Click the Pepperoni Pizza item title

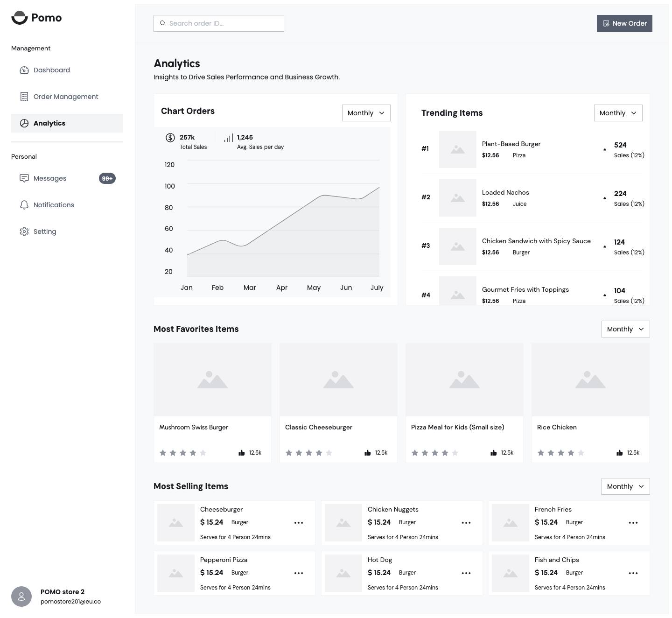tap(224, 560)
